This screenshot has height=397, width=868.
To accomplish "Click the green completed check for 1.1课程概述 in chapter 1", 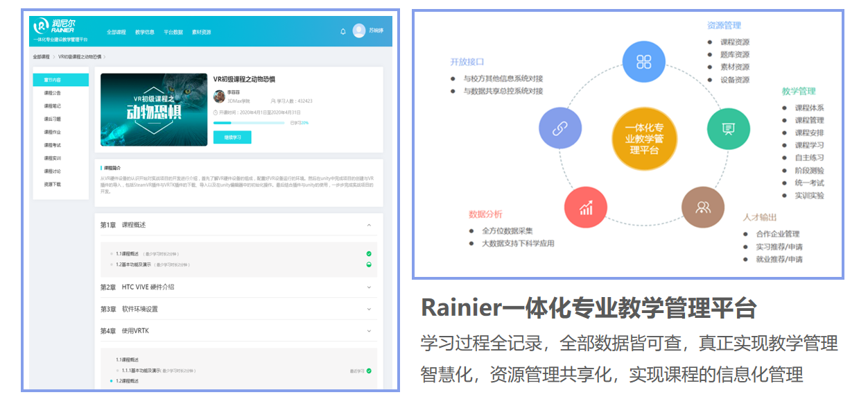I will (369, 254).
